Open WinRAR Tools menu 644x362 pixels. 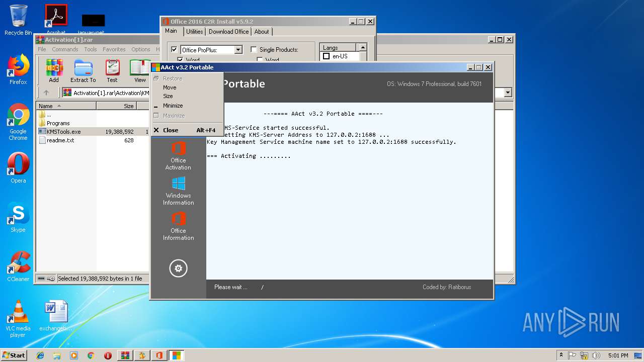(x=91, y=49)
